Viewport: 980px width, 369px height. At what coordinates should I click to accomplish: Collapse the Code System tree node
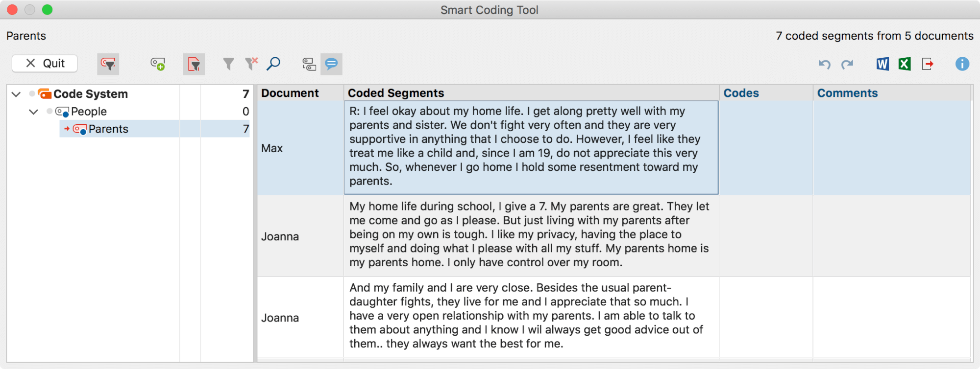click(x=16, y=94)
